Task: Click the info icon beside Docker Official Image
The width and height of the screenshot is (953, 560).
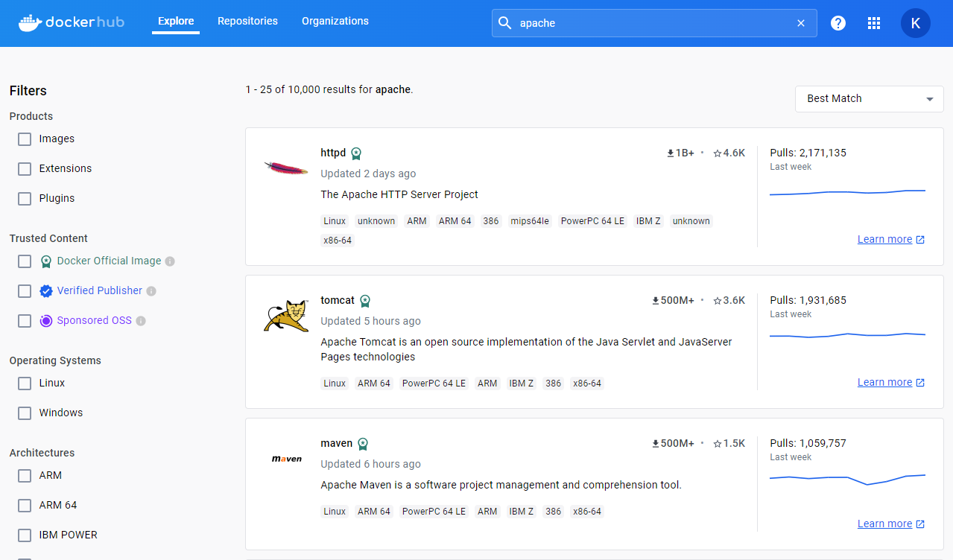Action: [170, 261]
